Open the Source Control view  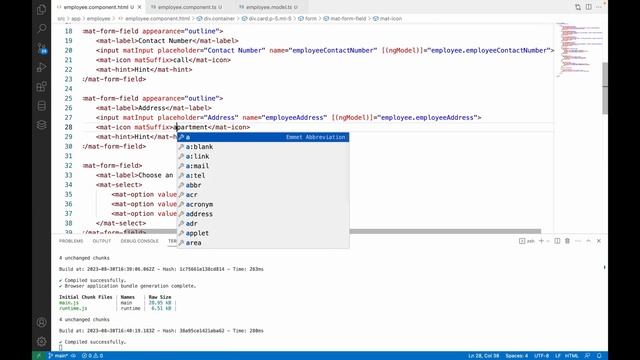42,48
